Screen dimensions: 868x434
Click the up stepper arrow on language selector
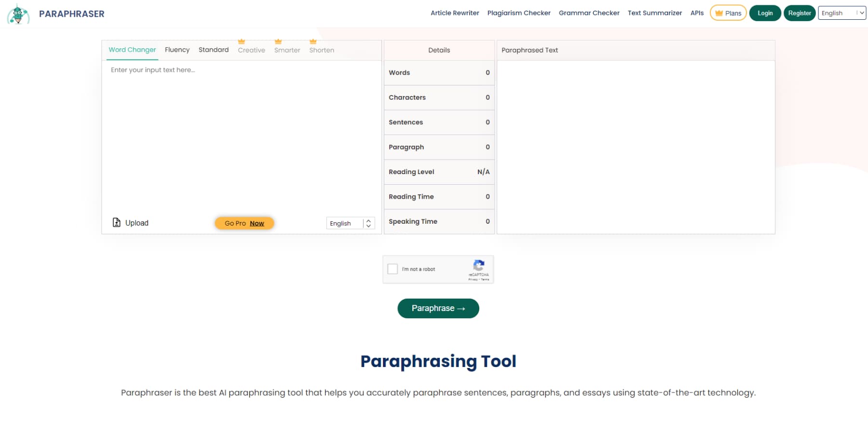367,220
